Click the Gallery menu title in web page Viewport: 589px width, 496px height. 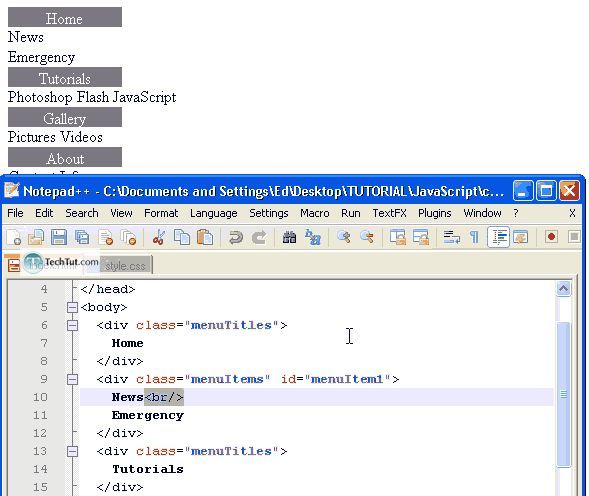[x=65, y=117]
